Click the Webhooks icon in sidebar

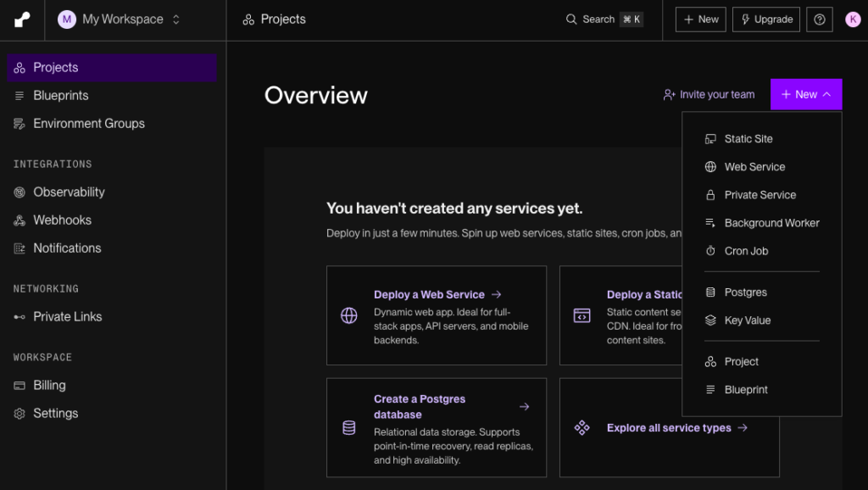point(19,220)
